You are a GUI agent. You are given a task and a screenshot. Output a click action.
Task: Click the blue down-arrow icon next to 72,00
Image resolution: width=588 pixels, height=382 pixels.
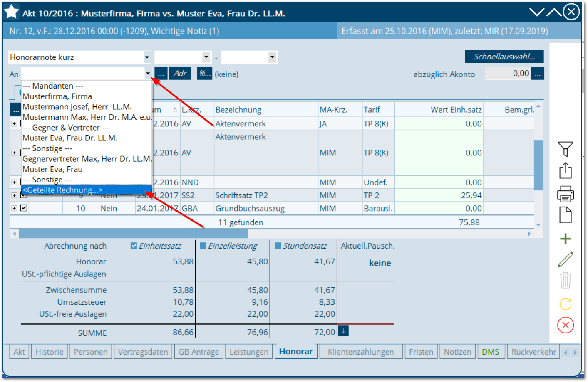coord(343,331)
